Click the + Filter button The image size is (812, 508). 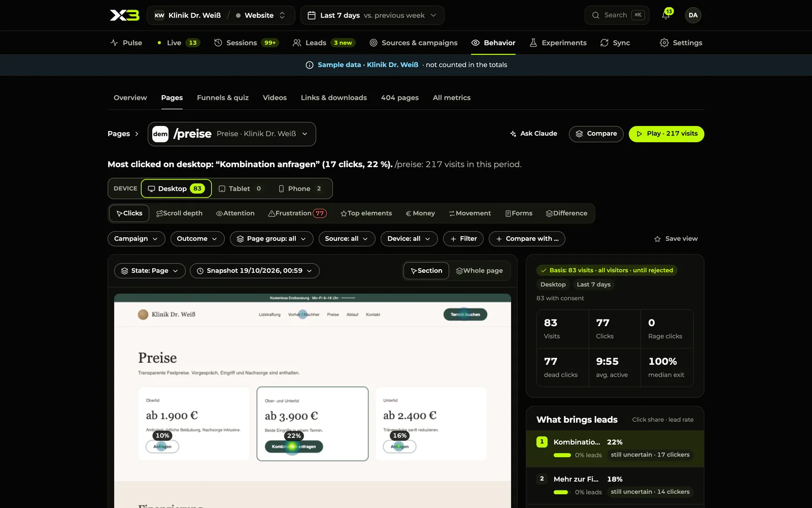click(x=463, y=239)
